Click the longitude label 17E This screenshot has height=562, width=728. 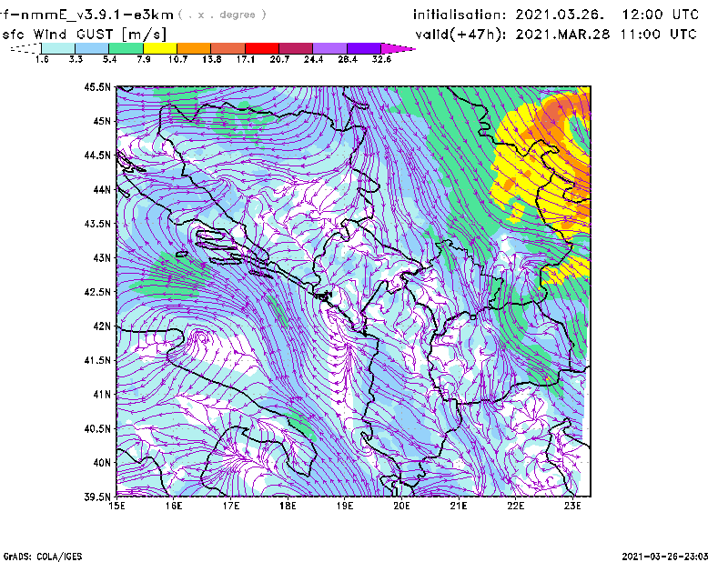click(x=231, y=506)
